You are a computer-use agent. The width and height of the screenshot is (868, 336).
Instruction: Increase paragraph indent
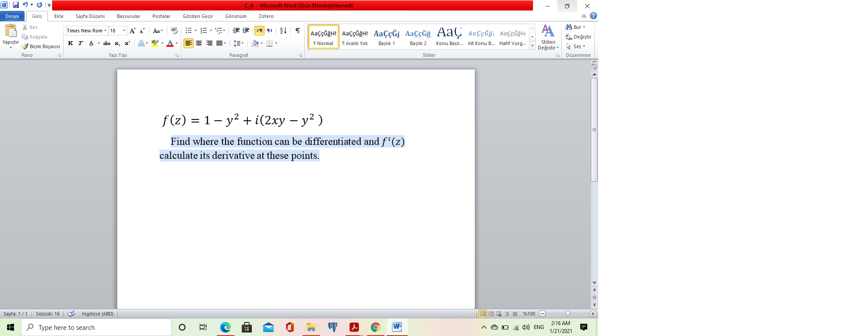click(x=246, y=31)
